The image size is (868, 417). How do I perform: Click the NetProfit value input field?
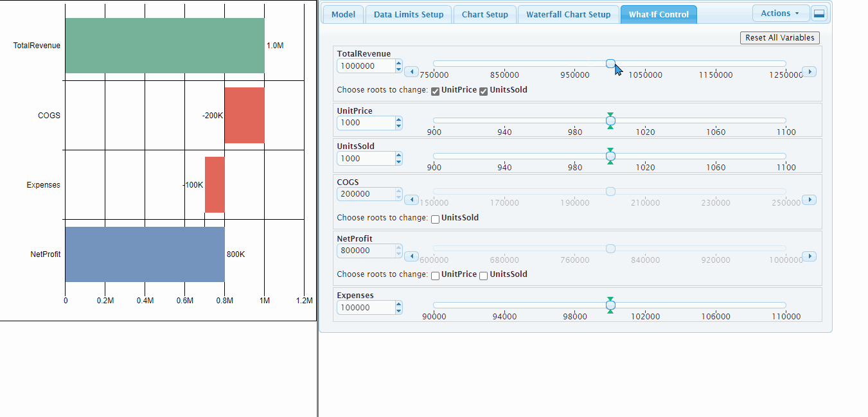pyautogui.click(x=366, y=251)
